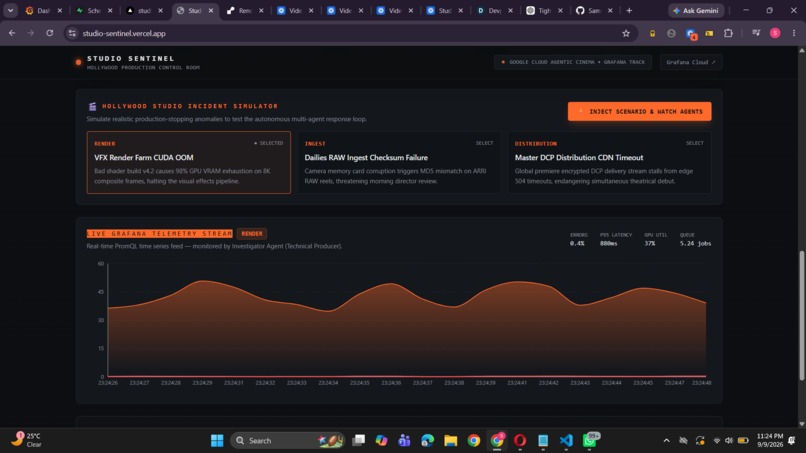Click the Studio Sentinel orange logo dot
The image size is (806, 453).
[78, 62]
